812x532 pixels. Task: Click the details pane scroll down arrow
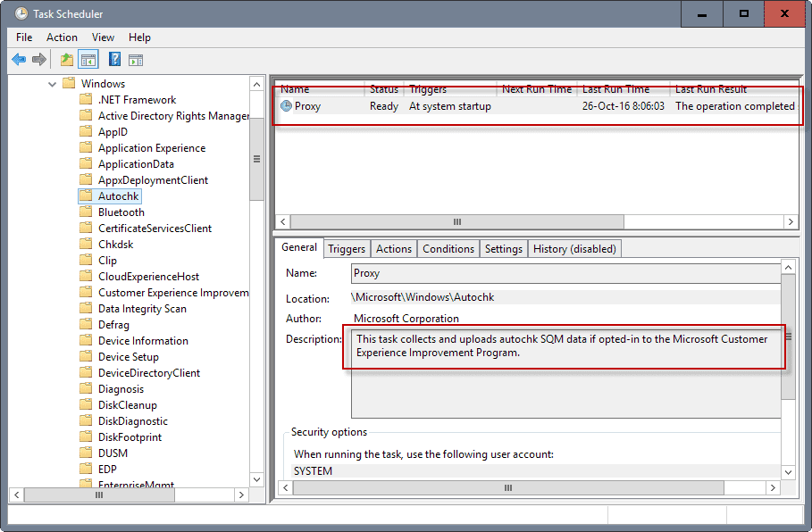tap(788, 472)
